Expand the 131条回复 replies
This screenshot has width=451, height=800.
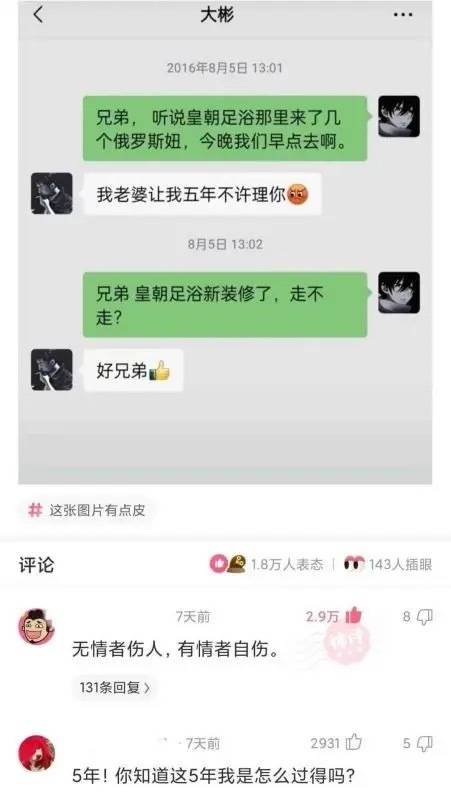pyautogui.click(x=115, y=687)
